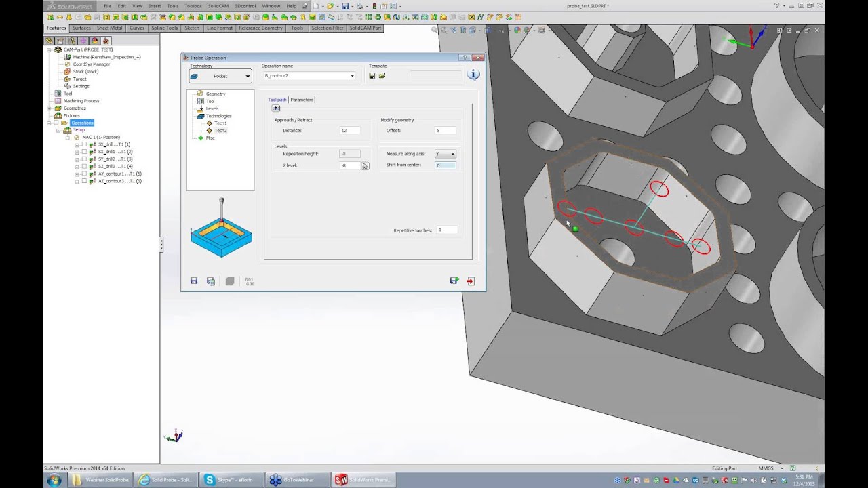Open the Technology Pocket dropdown
Screen dimensions: 868x488
click(x=220, y=76)
